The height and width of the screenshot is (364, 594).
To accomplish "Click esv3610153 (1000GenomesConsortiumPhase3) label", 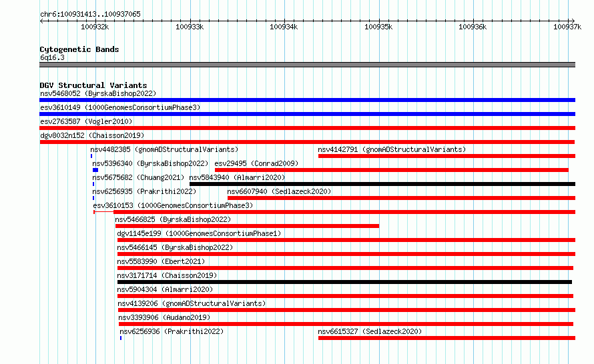I will (x=173, y=205).
